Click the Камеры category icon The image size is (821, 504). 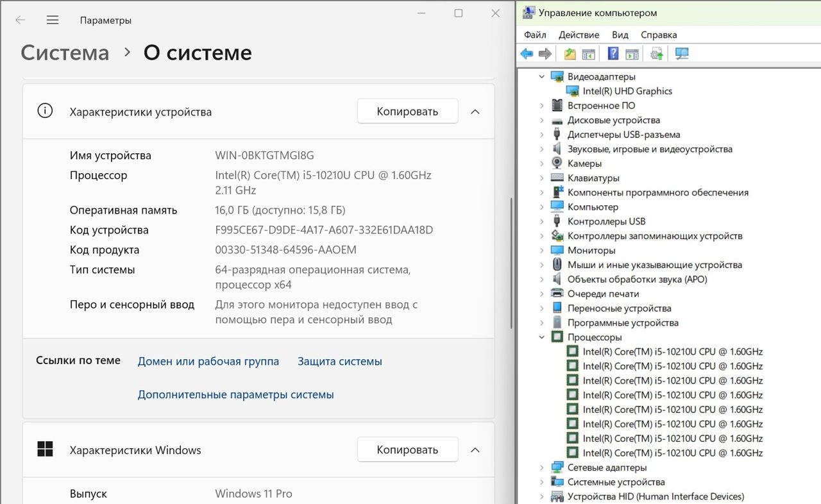tap(557, 164)
